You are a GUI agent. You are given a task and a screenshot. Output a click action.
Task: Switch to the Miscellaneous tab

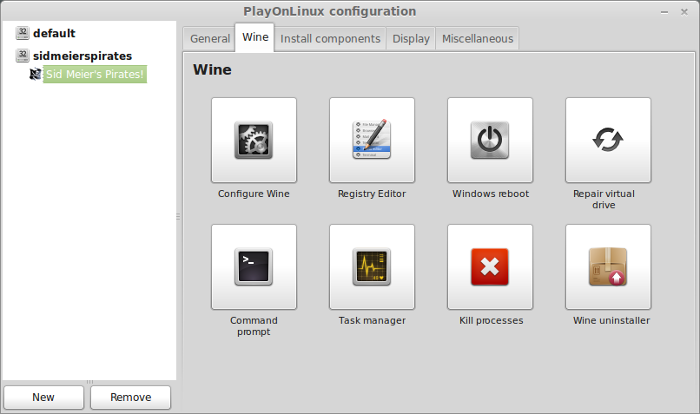coord(477,39)
